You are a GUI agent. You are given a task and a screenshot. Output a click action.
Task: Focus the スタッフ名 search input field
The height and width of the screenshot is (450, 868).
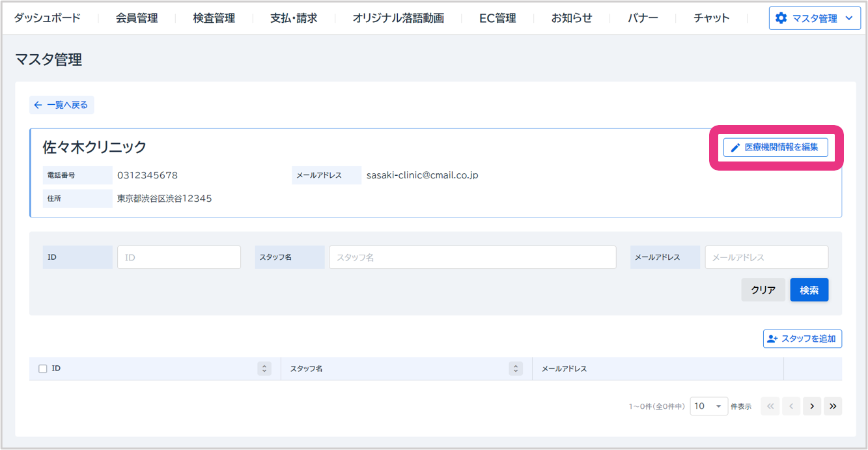click(472, 257)
